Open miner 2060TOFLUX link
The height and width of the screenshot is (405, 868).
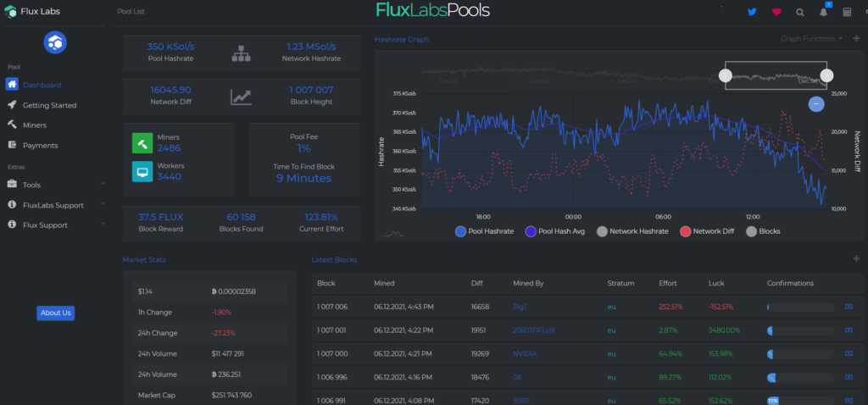534,330
